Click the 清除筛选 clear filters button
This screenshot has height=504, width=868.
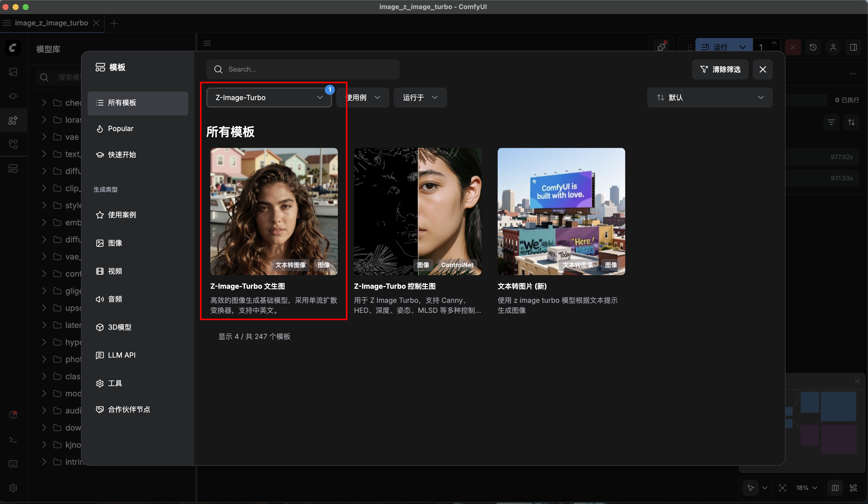pyautogui.click(x=720, y=69)
